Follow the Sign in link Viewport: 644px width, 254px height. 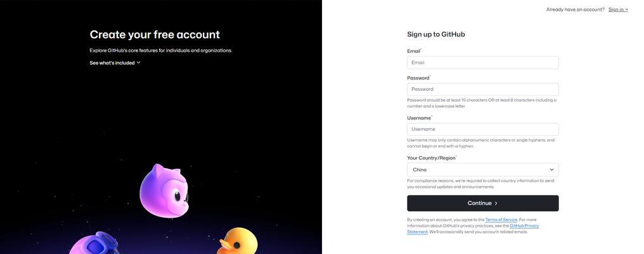[618, 10]
